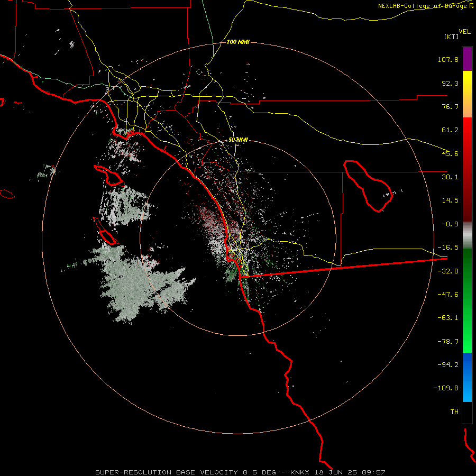Click the -16.5 velocity scale value

[448, 248]
